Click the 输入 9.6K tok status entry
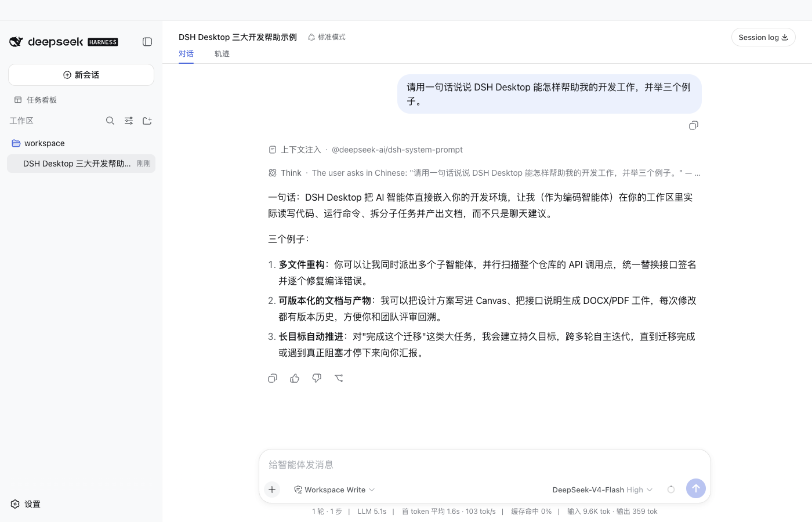Viewport: 812px width, 522px height. tap(589, 512)
